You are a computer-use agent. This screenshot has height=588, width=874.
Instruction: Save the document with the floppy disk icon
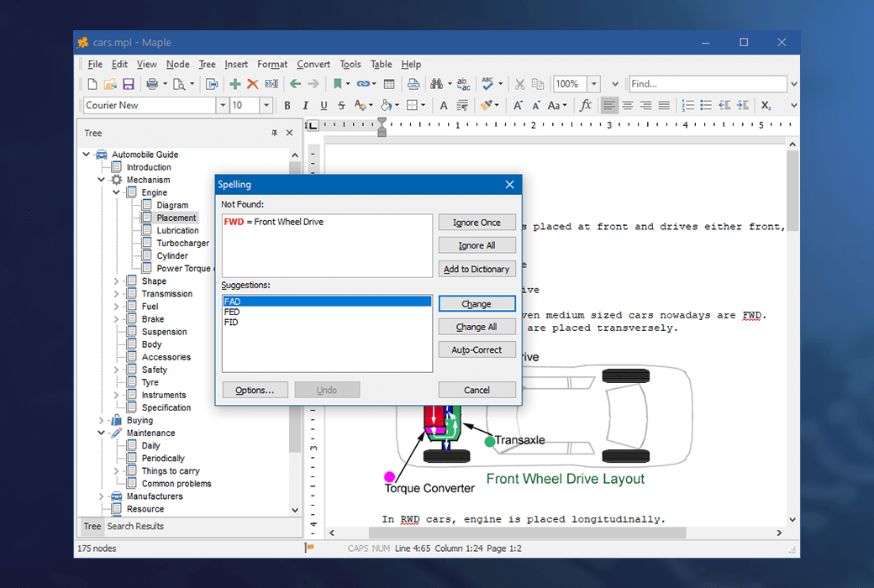(x=129, y=84)
